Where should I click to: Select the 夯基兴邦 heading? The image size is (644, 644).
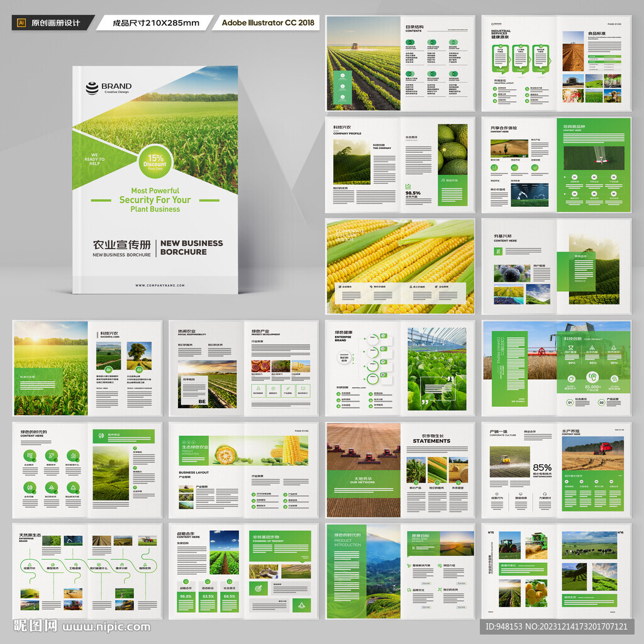click(x=502, y=236)
